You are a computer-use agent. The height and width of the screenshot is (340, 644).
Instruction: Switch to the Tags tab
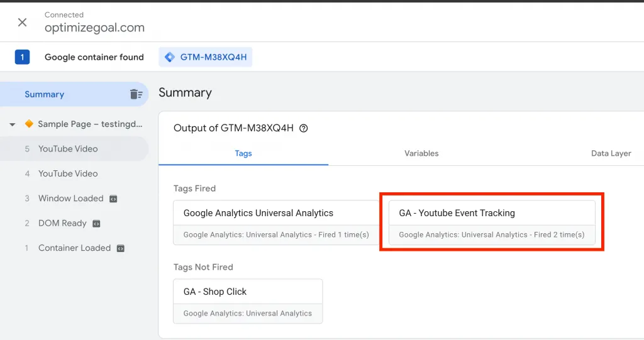243,153
